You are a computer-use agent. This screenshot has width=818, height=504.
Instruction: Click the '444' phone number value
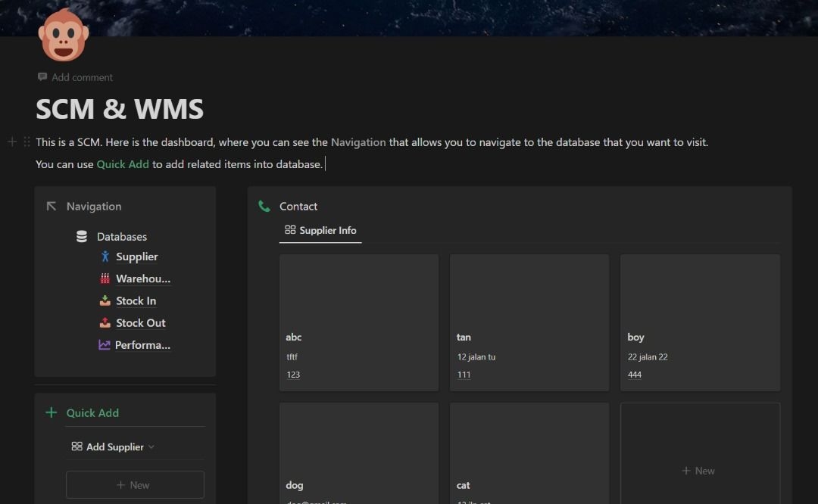[635, 375]
